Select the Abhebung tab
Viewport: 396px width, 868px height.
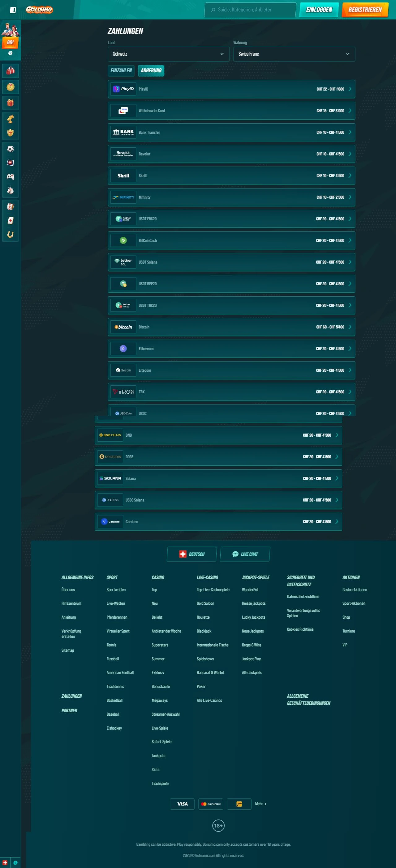(x=151, y=70)
